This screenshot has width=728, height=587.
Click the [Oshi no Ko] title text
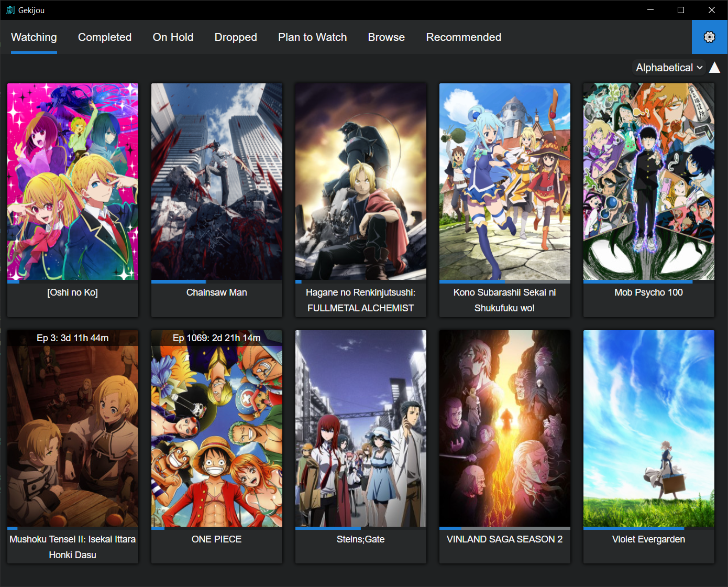pyautogui.click(x=73, y=292)
